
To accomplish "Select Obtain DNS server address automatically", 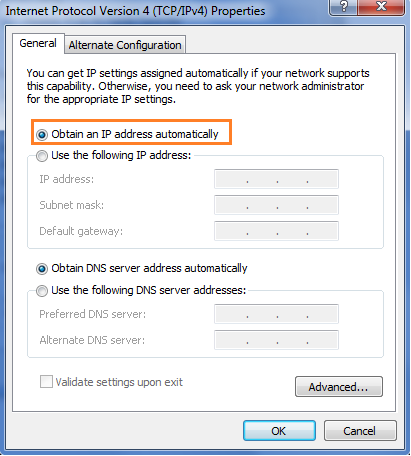I will click(42, 269).
